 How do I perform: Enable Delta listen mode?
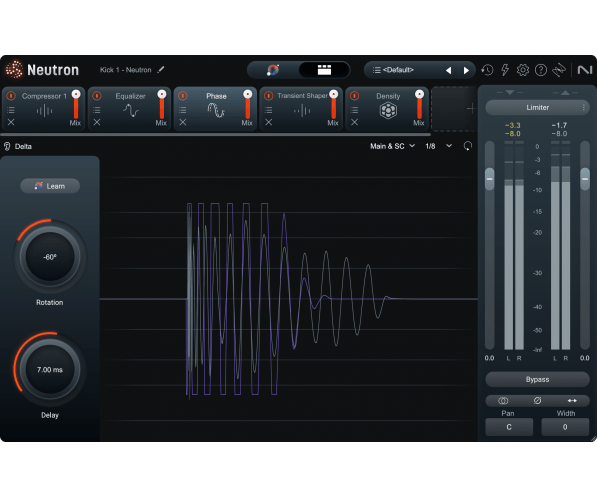pyautogui.click(x=18, y=146)
